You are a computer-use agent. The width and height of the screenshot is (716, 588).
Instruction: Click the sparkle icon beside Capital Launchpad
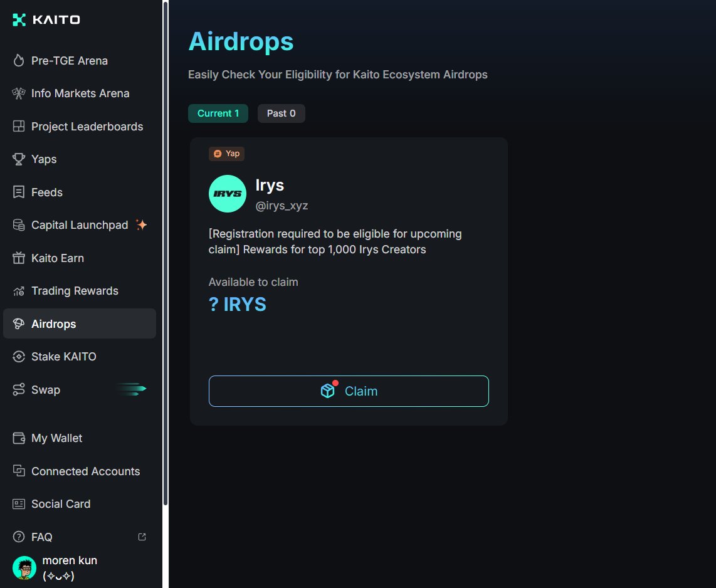pyautogui.click(x=141, y=224)
